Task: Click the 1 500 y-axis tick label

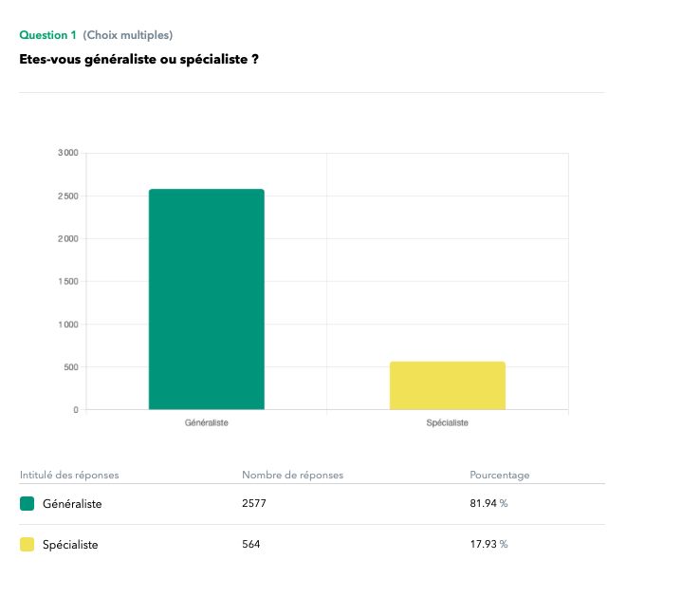Action: (68, 282)
